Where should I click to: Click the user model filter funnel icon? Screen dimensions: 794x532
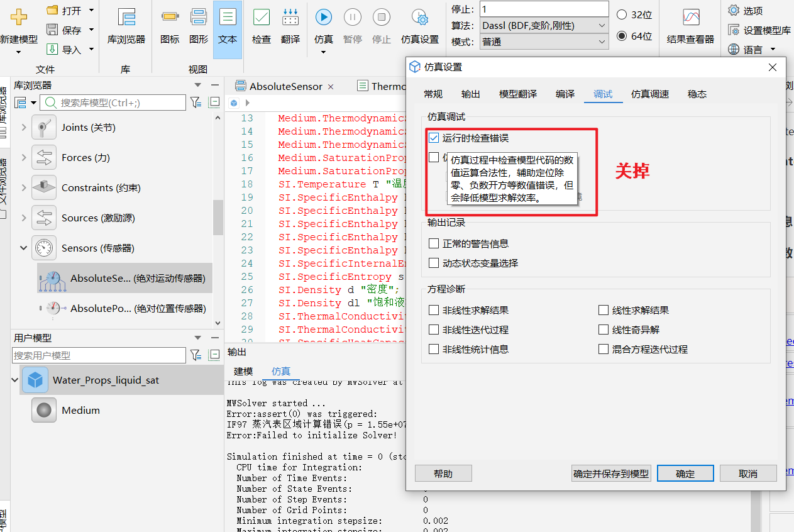196,355
